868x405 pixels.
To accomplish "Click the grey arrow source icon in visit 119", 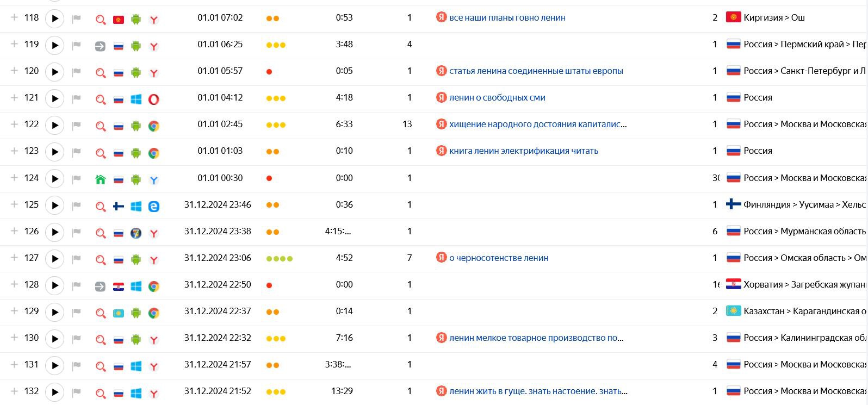I will pyautogui.click(x=100, y=46).
